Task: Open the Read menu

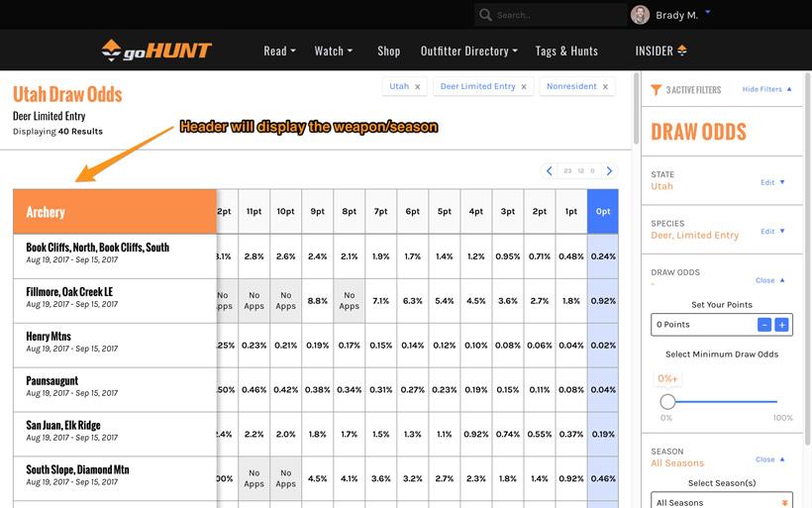Action: click(279, 51)
